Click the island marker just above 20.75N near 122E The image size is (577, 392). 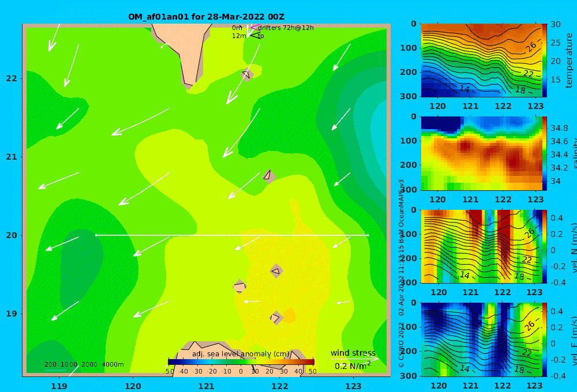click(269, 176)
